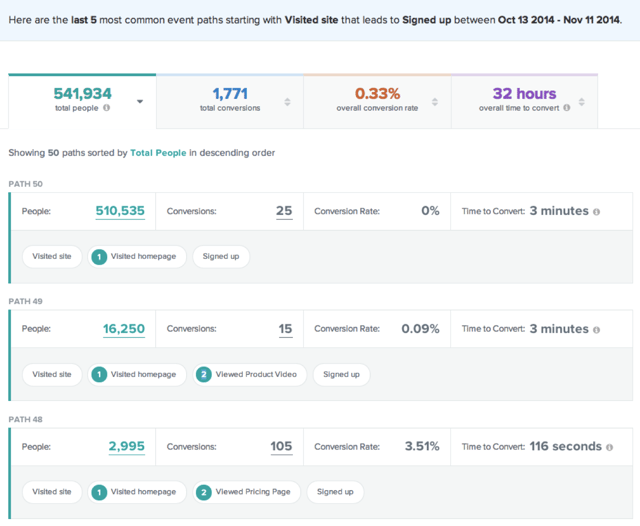Click Visited site pill in Path 48
Screen dimensions: 640x526
coord(52,492)
